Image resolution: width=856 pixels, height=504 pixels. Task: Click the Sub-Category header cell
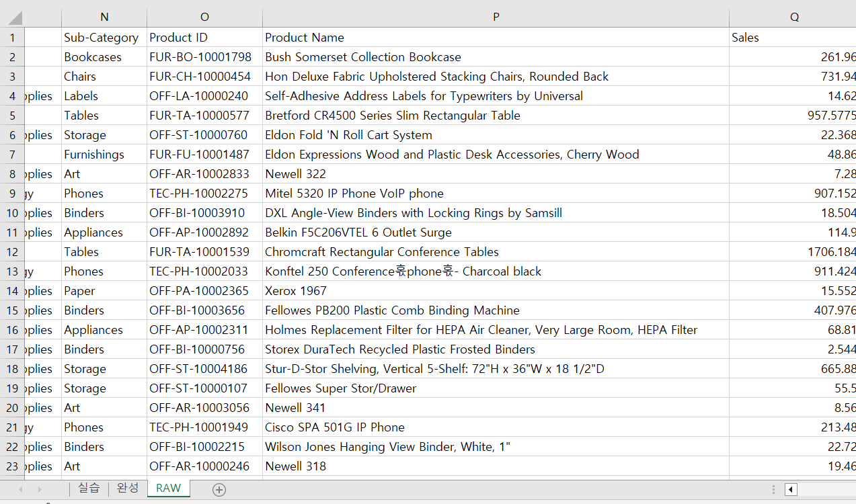tap(104, 38)
